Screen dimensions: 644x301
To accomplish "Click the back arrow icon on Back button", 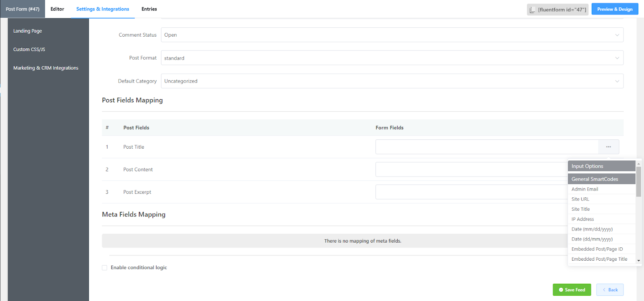I will 604,290.
